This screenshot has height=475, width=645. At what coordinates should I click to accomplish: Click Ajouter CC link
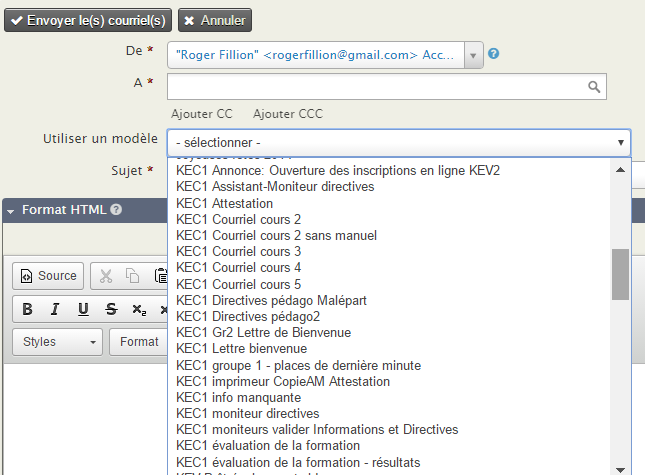point(202,114)
